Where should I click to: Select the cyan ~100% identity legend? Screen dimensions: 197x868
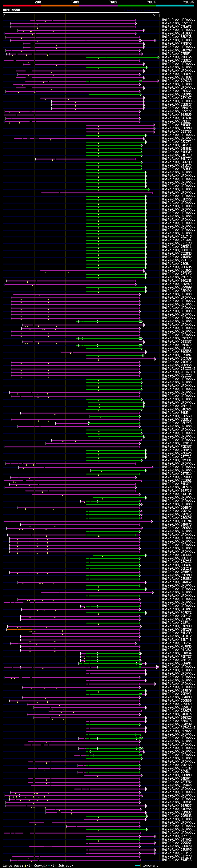[x=175, y=6]
